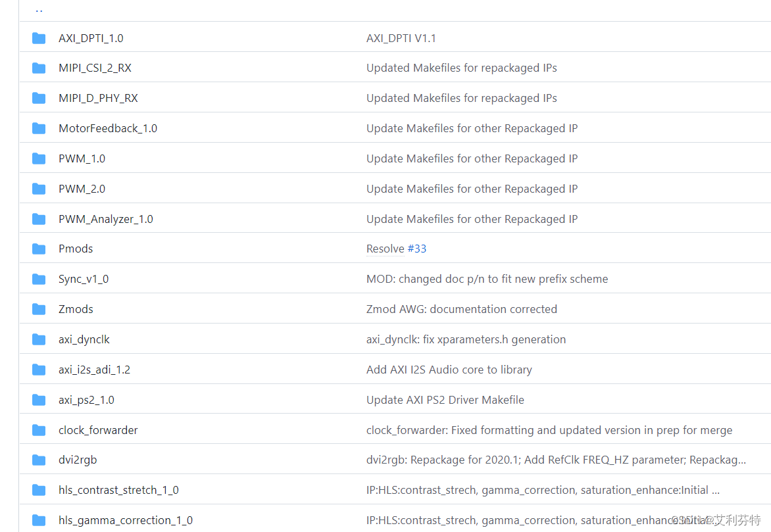
Task: Open the hls_contrast_stretch_1_0 directory name
Action: coord(118,490)
